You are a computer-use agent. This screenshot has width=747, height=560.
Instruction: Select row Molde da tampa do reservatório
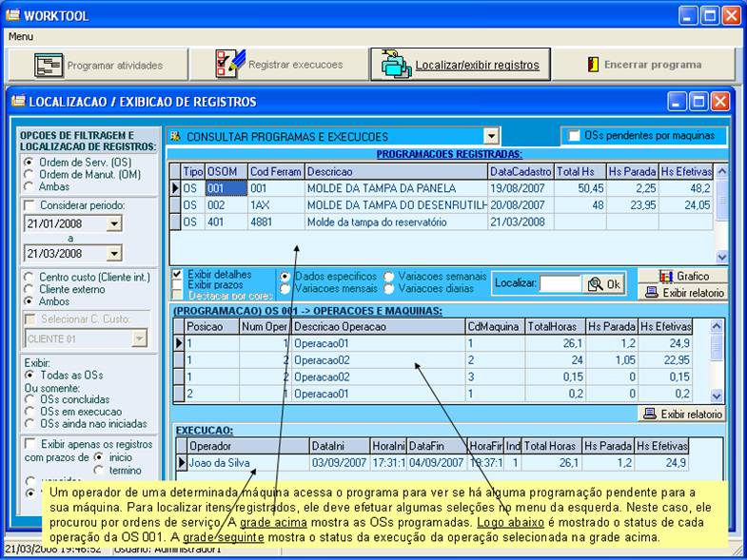(x=442, y=222)
